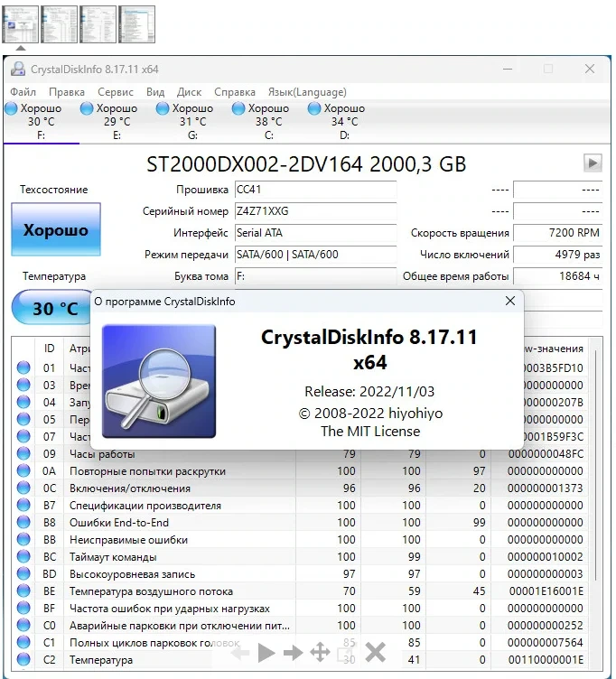Click The MIT License link

click(370, 432)
